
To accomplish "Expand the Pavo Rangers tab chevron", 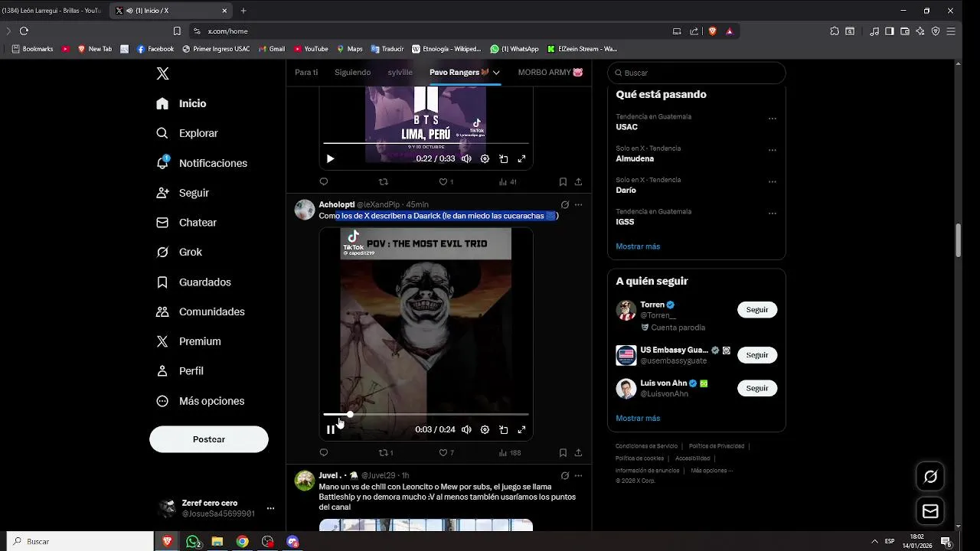I will 496,72.
